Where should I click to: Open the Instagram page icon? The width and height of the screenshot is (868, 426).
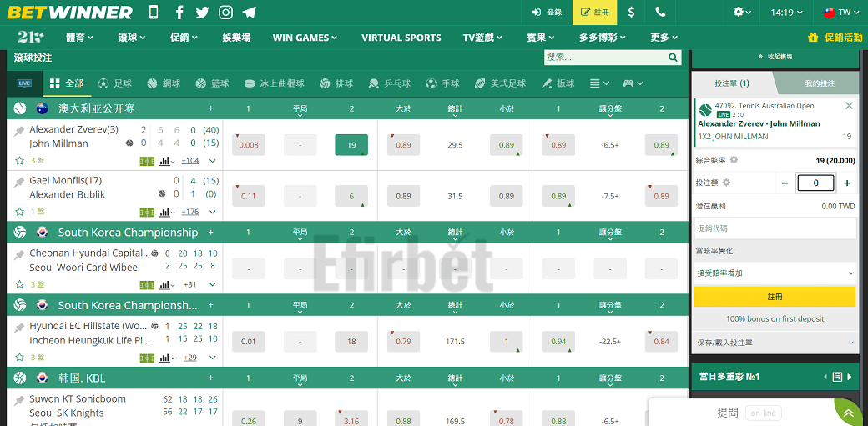tap(225, 13)
